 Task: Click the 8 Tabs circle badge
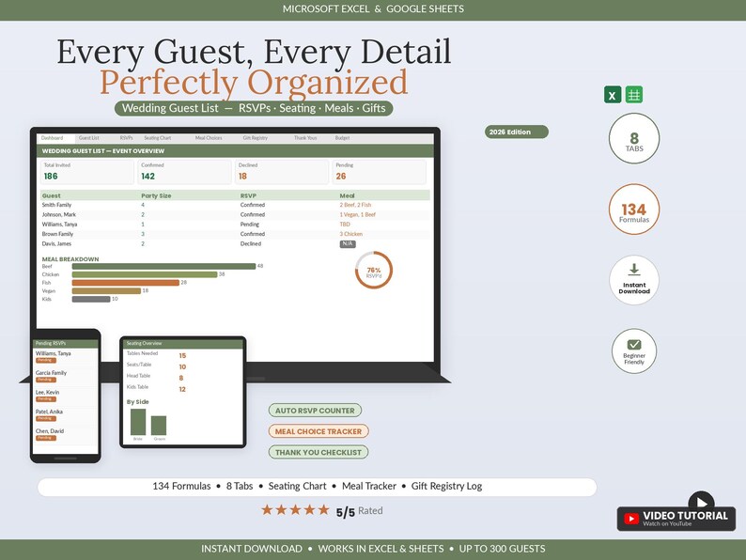coord(633,138)
